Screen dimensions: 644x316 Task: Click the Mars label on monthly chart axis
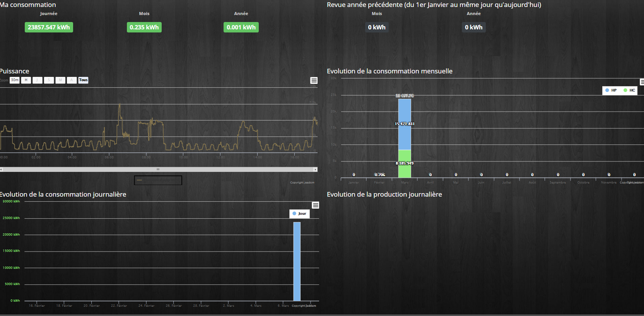tap(405, 182)
